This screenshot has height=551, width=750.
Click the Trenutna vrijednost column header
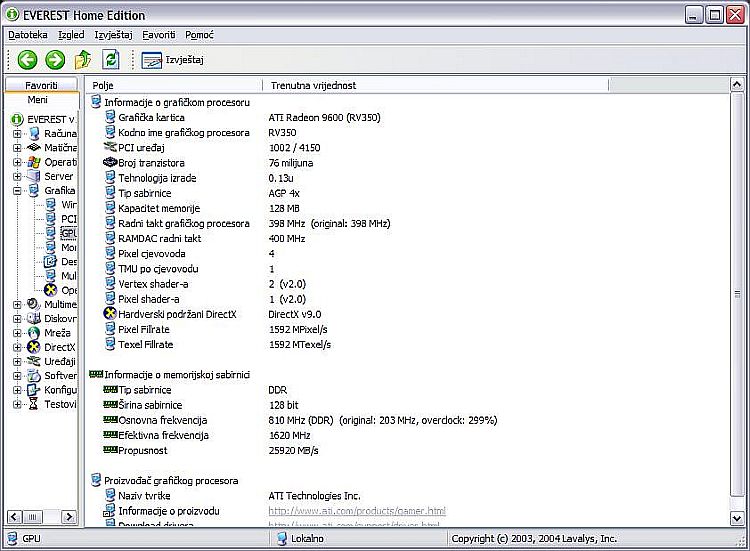coord(313,86)
